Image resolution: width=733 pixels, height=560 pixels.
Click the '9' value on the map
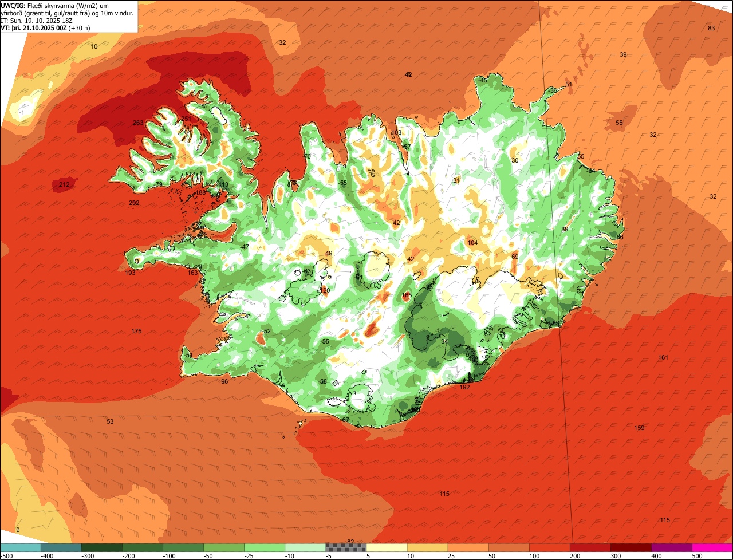tap(18, 530)
